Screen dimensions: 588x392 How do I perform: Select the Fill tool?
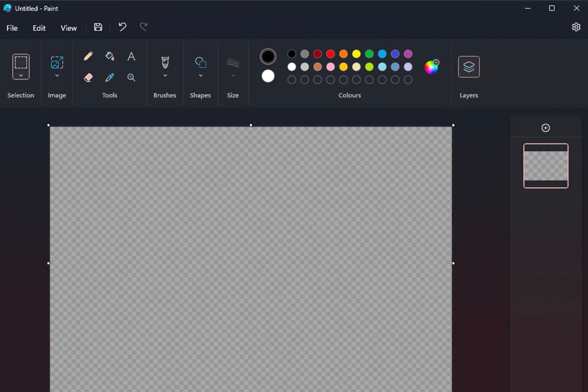(110, 56)
